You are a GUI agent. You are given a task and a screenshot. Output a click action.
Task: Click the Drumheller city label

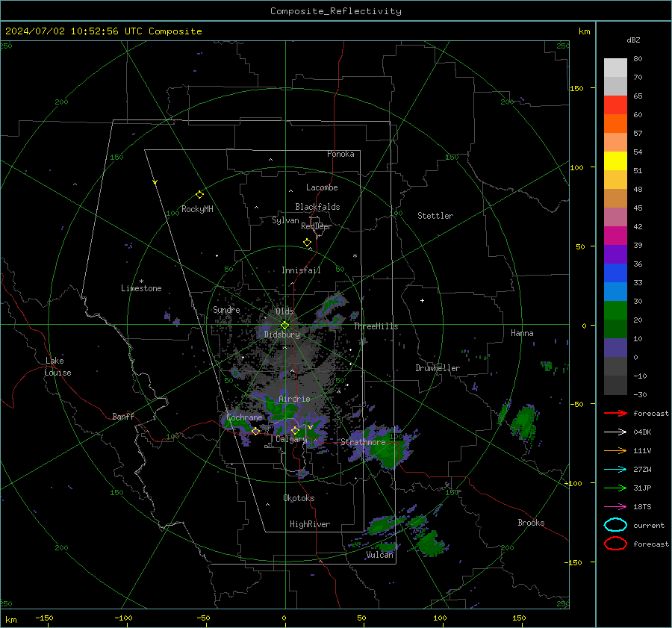(x=438, y=368)
